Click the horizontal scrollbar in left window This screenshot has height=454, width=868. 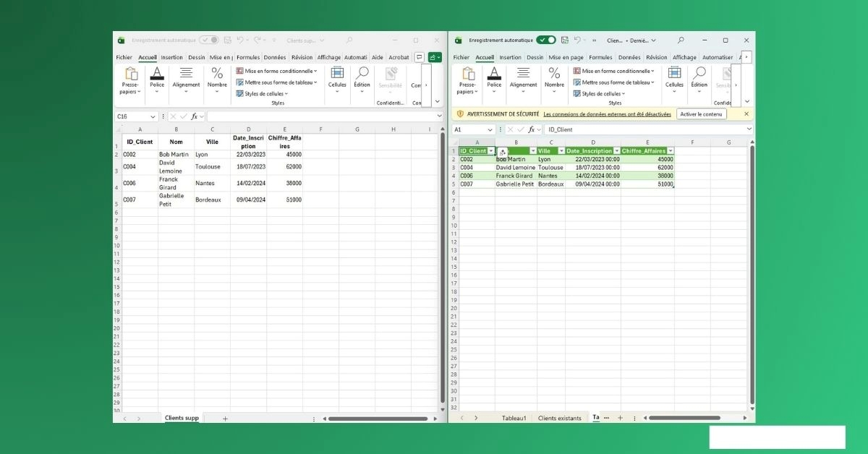[375, 418]
